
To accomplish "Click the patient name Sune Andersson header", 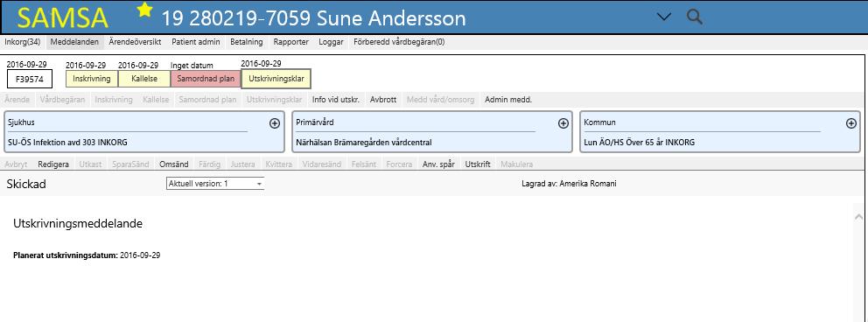I will (x=391, y=18).
